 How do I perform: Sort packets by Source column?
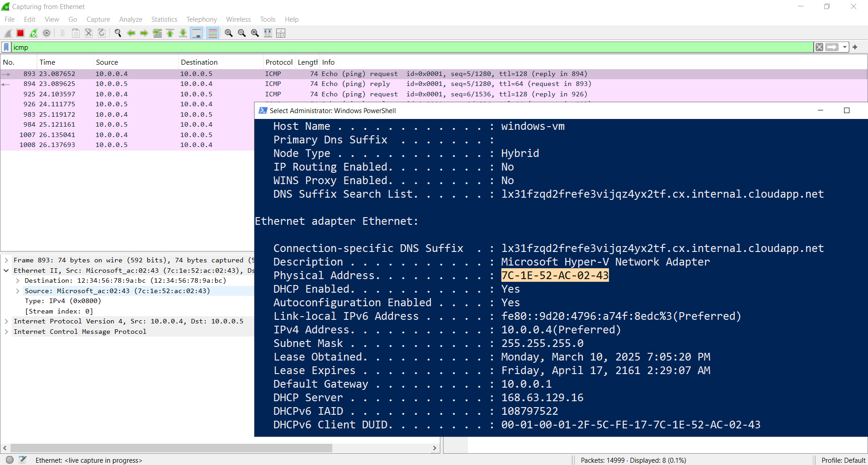136,62
